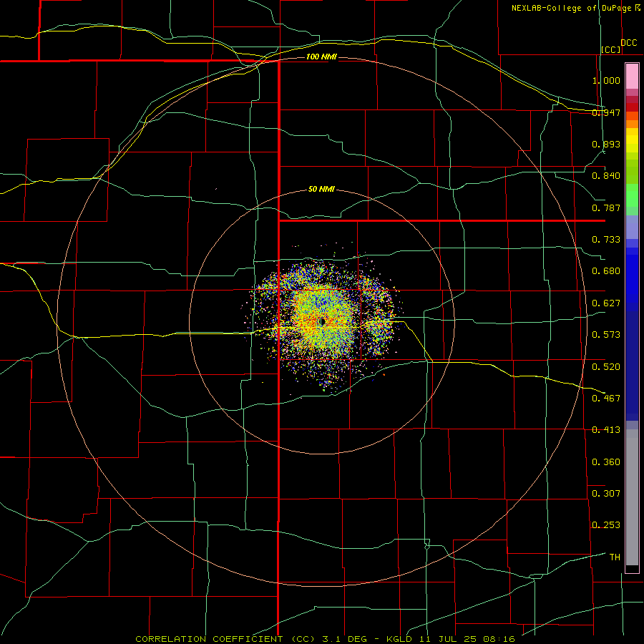Click the 0.573 color scale value
Viewport: 644px width, 644px height.
606,335
